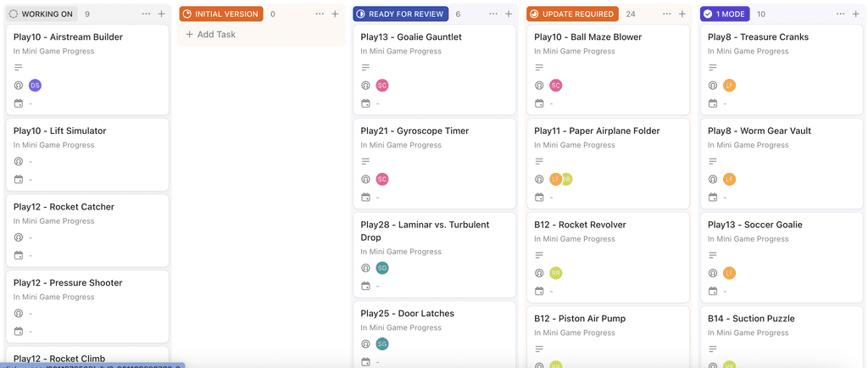Open the WORKING ON column options menu
The width and height of the screenshot is (868, 368).
pos(146,14)
